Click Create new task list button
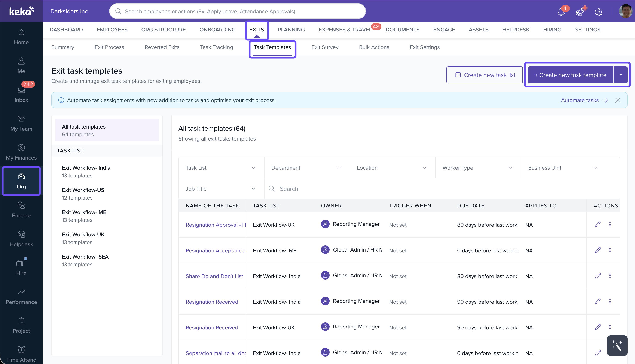Viewport: 635px width, 364px height. 485,75
